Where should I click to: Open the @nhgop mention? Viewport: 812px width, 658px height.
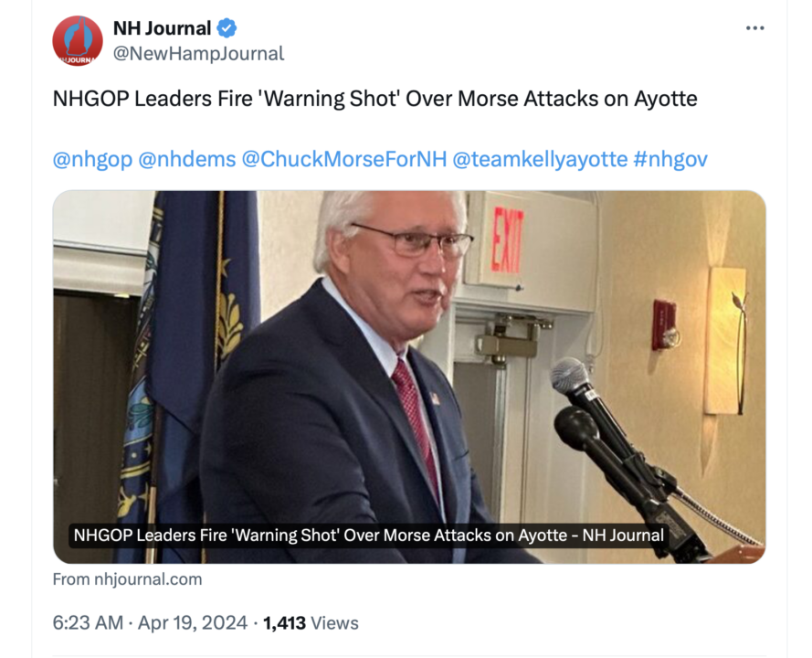[x=92, y=159]
